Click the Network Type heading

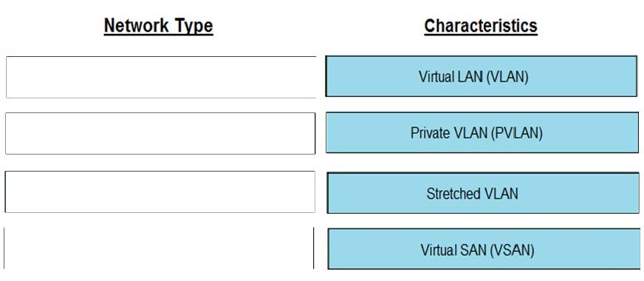159,25
